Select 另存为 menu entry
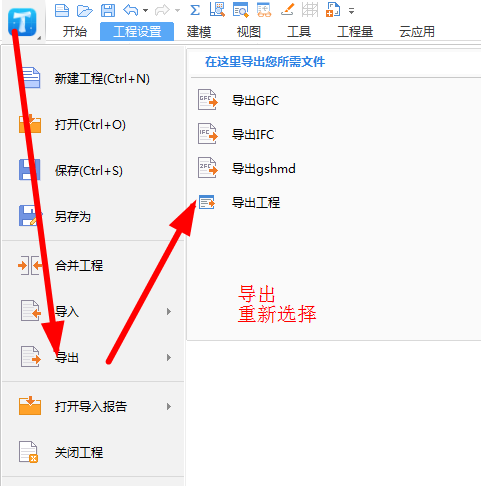 coord(93,217)
